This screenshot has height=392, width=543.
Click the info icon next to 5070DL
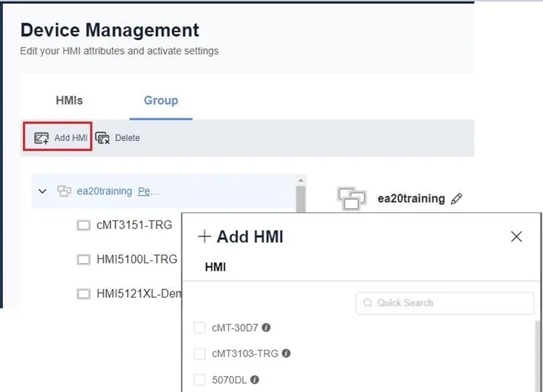tap(254, 380)
